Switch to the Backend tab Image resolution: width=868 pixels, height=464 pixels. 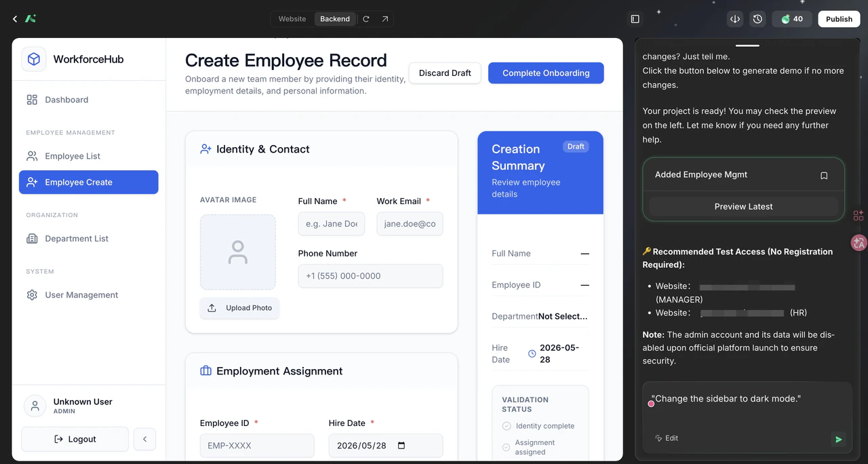335,19
